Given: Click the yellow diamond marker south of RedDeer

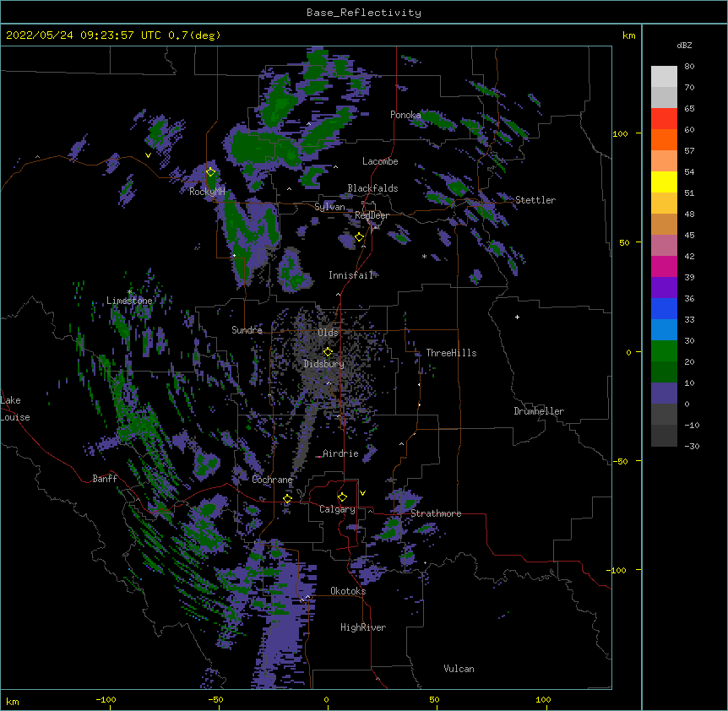Looking at the screenshot, I should tap(359, 237).
